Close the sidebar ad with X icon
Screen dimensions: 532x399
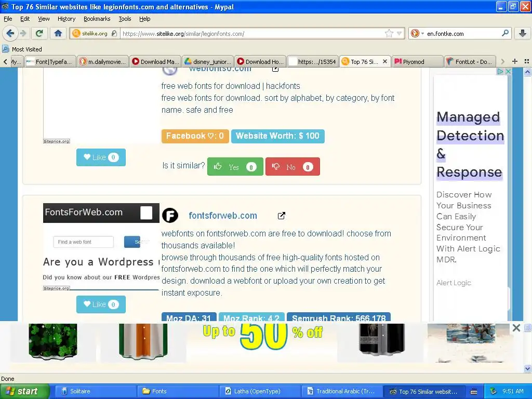tap(508, 72)
